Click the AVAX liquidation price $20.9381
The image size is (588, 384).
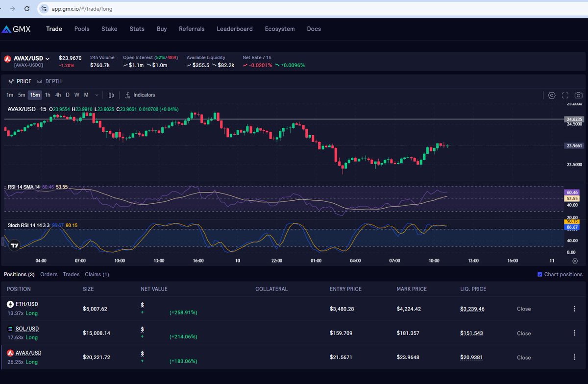click(x=471, y=358)
